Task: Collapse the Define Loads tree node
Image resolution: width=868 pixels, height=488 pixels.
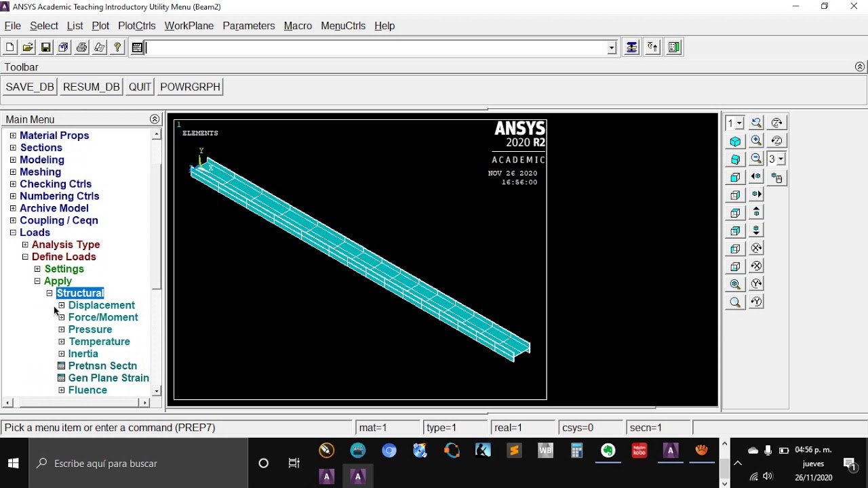Action: pyautogui.click(x=25, y=257)
